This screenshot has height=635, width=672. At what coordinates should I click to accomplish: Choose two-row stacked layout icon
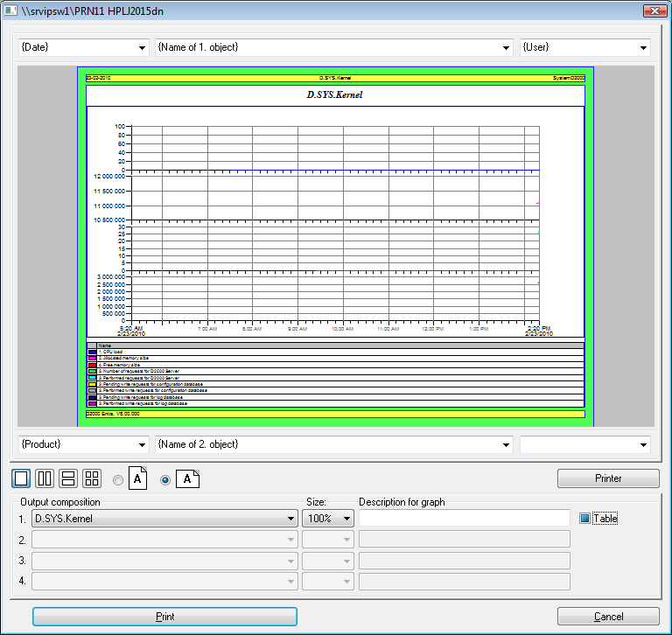click(x=68, y=478)
